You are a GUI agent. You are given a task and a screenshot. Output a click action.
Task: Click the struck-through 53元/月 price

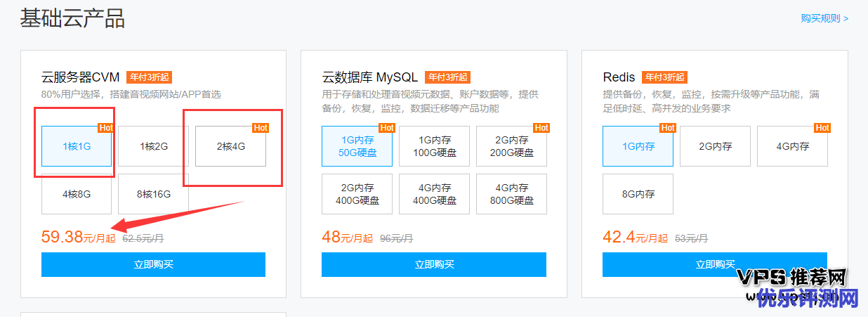691,238
